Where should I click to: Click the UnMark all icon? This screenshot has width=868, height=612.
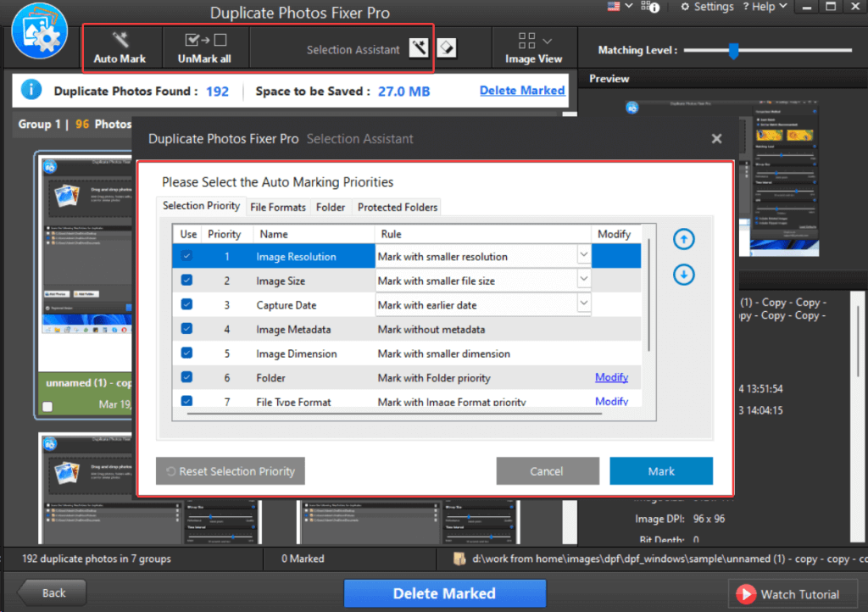point(205,40)
